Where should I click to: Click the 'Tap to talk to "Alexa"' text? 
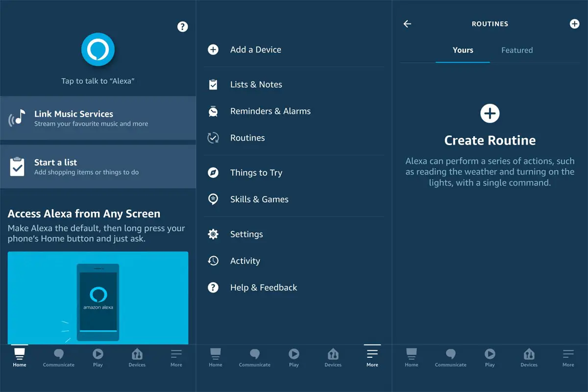click(x=98, y=81)
